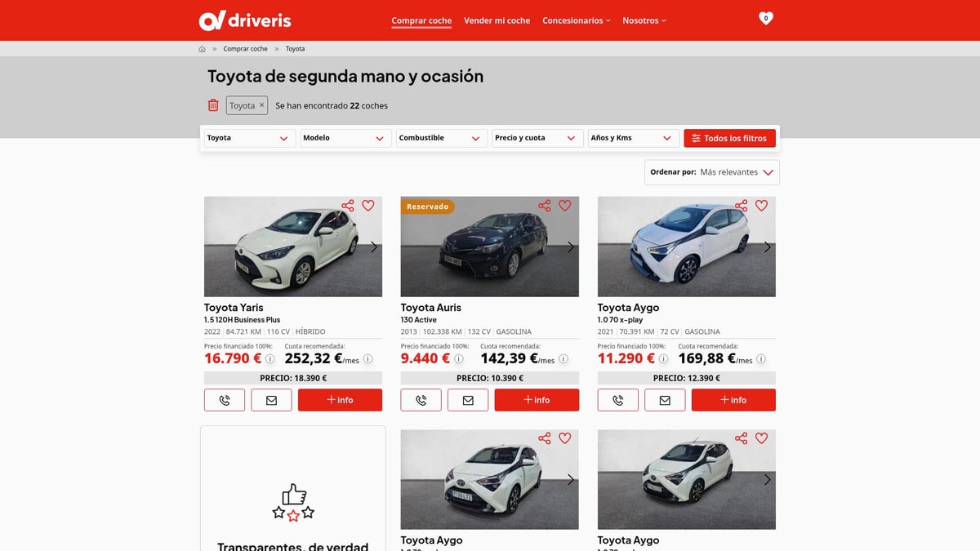Image resolution: width=980 pixels, height=551 pixels.
Task: Click the middle star in the rating graphic
Action: [x=292, y=513]
